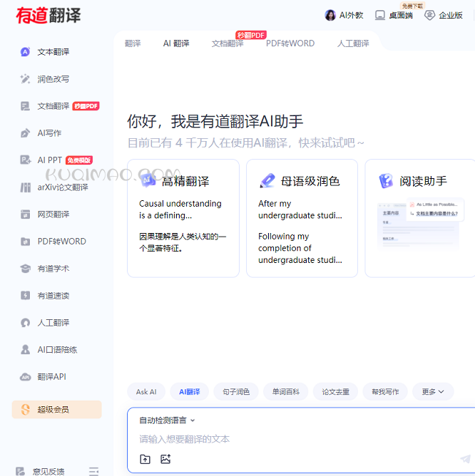Click the PDF转WORD folder icon
Screen dimensions: 475x476
[25, 242]
